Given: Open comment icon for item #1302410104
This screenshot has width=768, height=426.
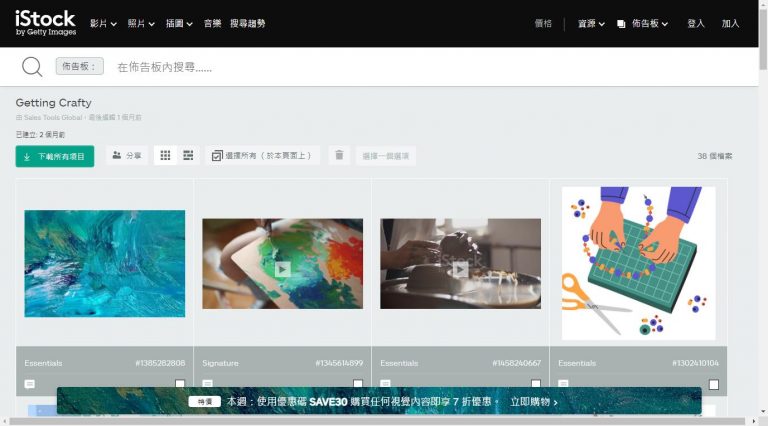Looking at the screenshot, I should [x=563, y=384].
